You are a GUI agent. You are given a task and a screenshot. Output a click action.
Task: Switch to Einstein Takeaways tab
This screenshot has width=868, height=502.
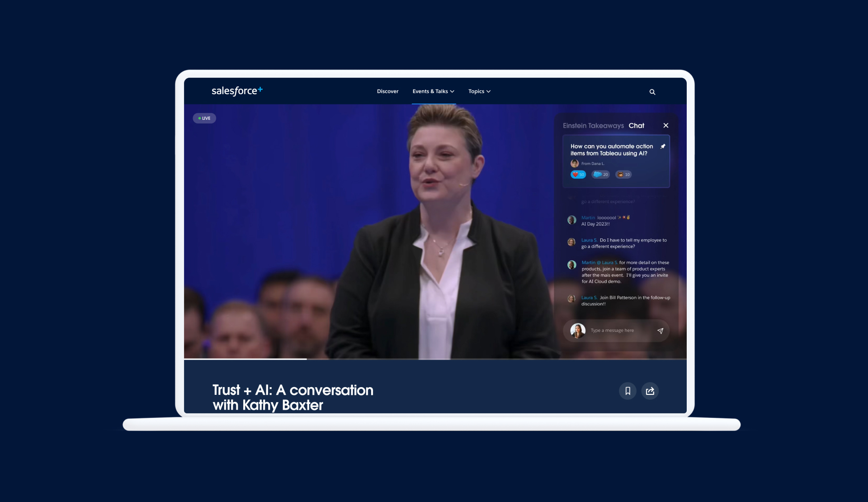(593, 126)
